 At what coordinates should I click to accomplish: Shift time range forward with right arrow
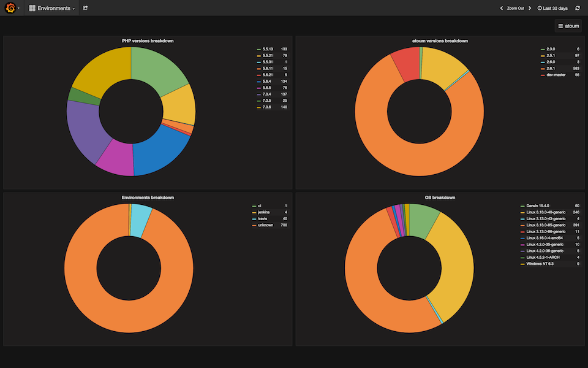(529, 8)
